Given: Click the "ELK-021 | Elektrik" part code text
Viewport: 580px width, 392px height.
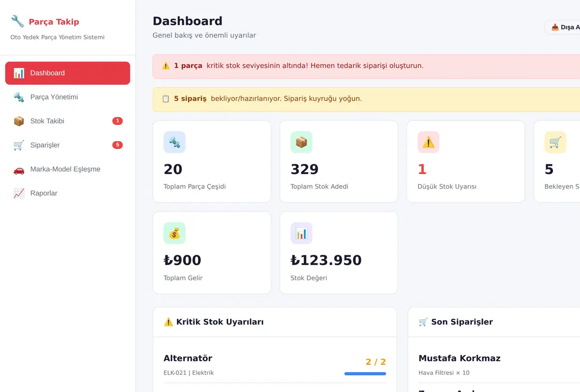Looking at the screenshot, I should click(189, 373).
